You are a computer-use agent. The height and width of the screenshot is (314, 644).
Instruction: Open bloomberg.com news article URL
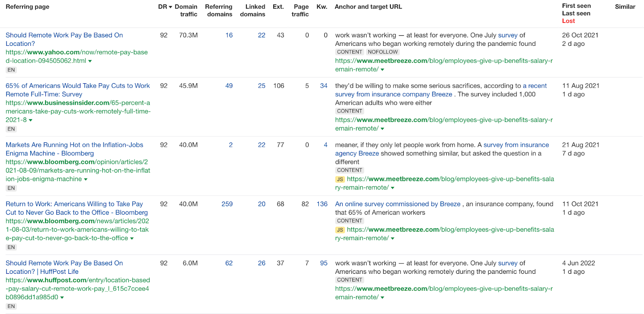tap(77, 230)
